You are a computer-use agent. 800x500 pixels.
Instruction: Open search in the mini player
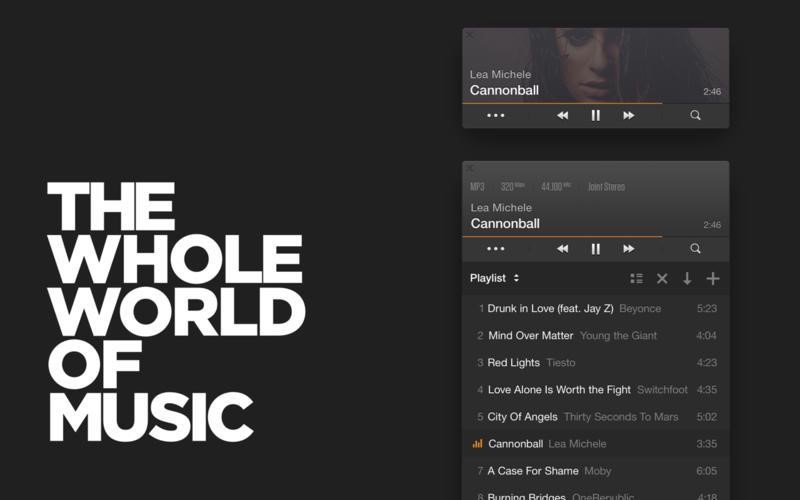[x=695, y=115]
